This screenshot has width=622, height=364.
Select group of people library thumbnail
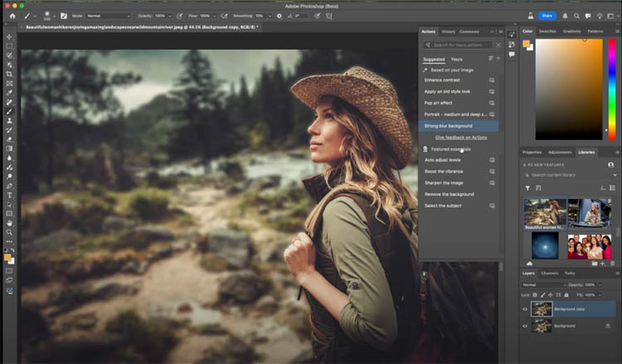click(590, 245)
